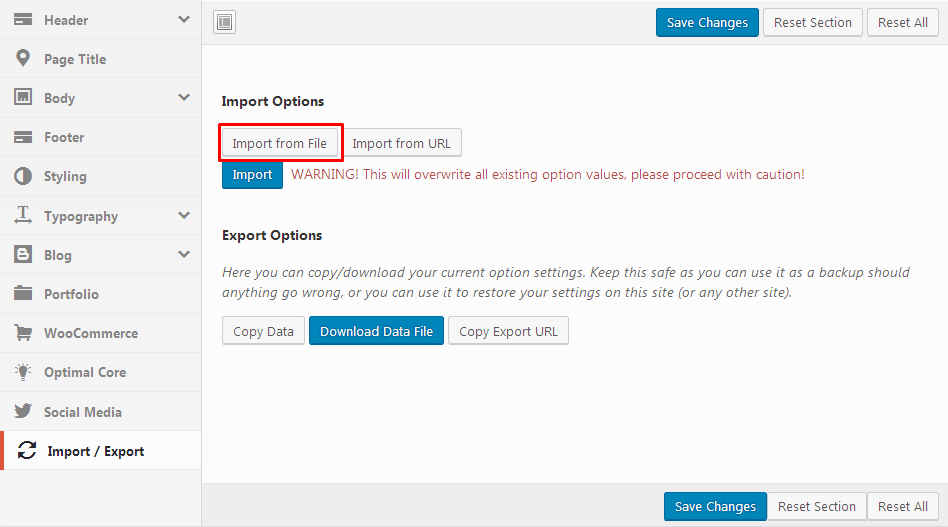Click the top Save Changes button
Screen dimensions: 948x527
[x=707, y=22]
